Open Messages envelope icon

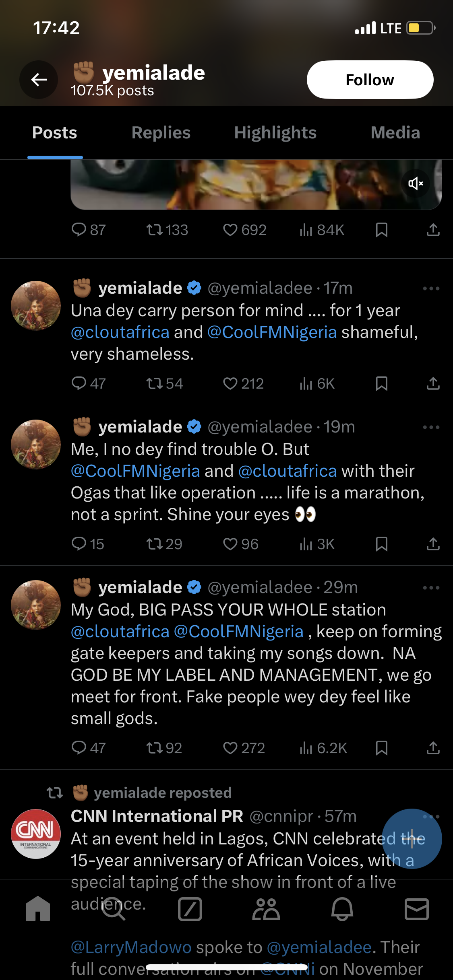click(x=416, y=909)
